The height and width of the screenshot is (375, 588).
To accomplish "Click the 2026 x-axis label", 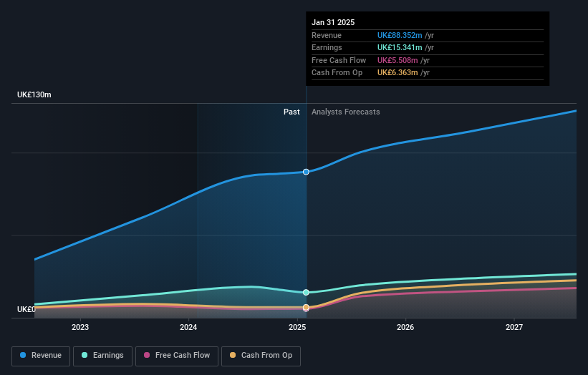I will click(405, 327).
